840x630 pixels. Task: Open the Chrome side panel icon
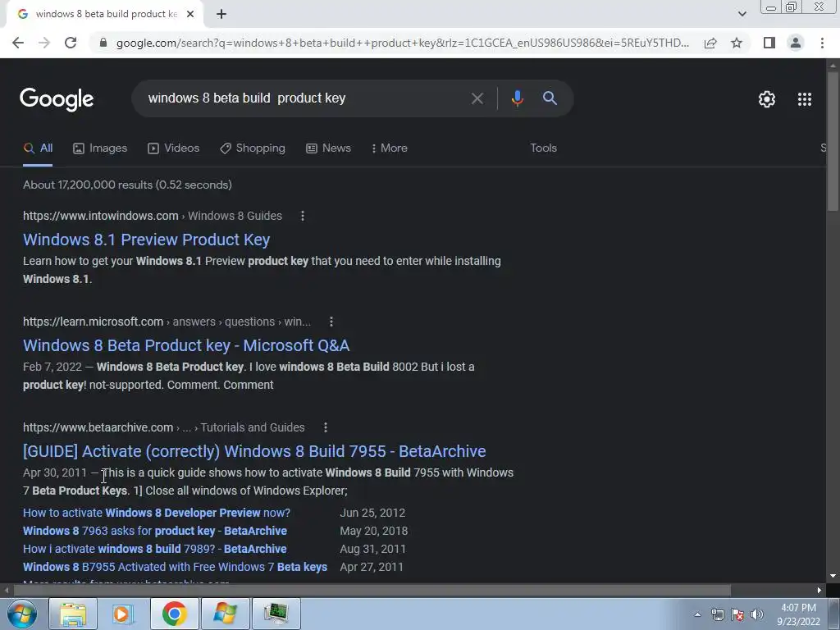tap(769, 43)
